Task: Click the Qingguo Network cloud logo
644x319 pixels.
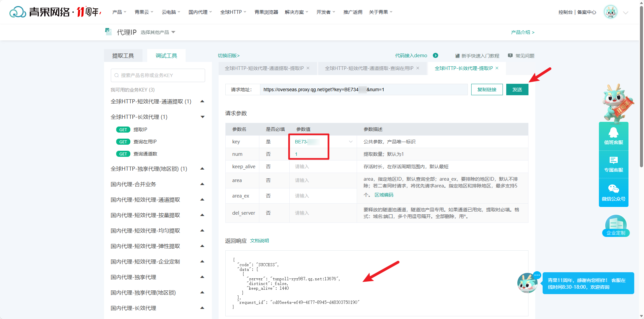Action: (x=18, y=12)
